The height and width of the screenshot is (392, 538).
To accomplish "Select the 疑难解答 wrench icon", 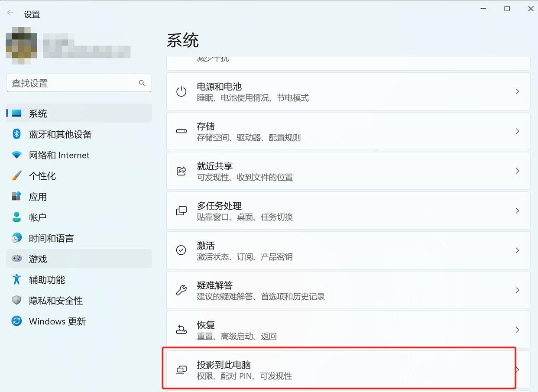I will [x=181, y=290].
